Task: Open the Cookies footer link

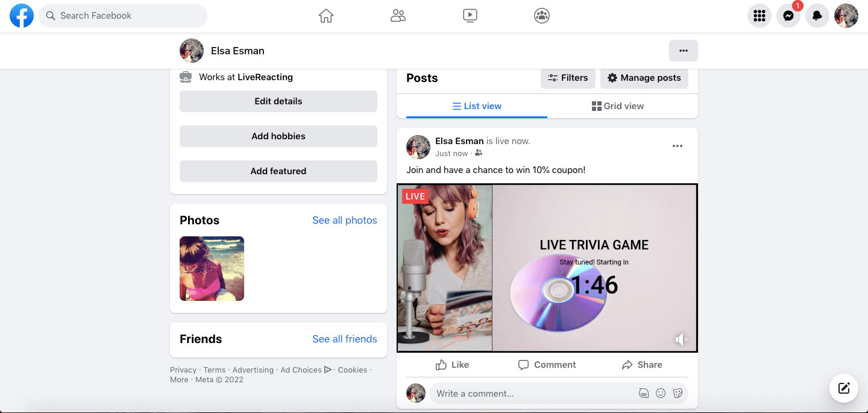Action: click(x=353, y=370)
